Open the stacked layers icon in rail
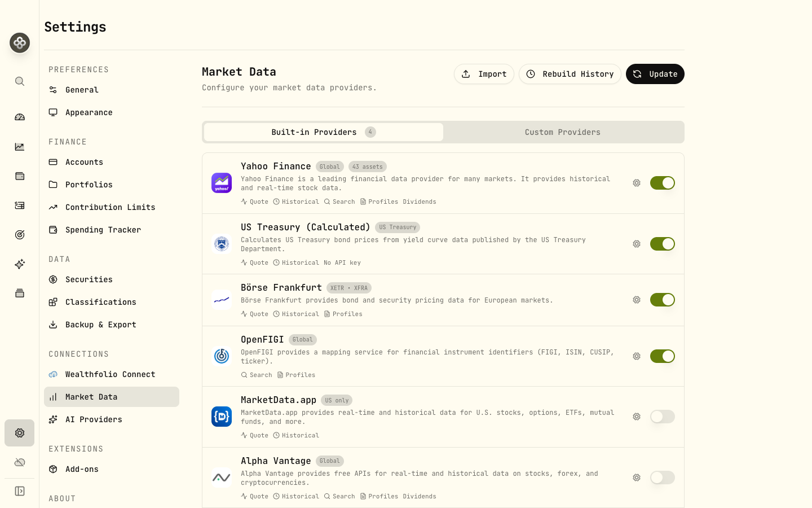 [x=20, y=294]
